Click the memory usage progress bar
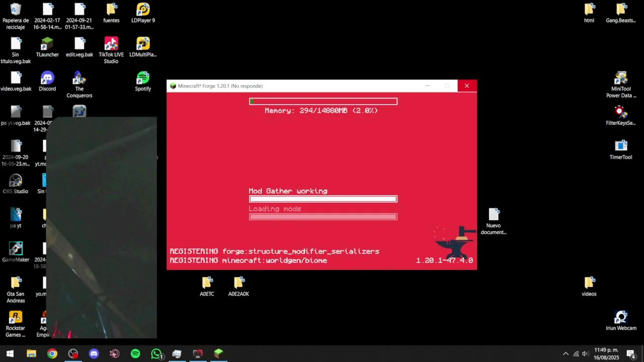The height and width of the screenshot is (362, 644). point(323,102)
